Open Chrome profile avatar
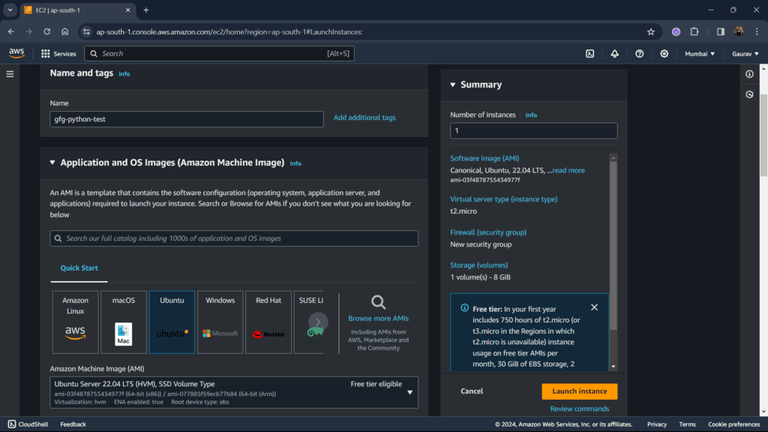Viewport: 768px width, 432px height. [739, 32]
